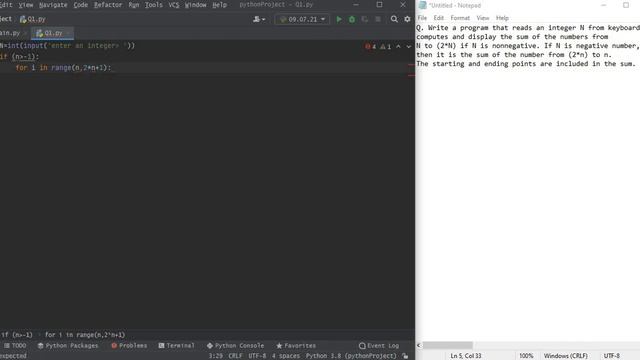Viewport: 640px width, 360px height.
Task: Click the red errors count indicator
Action: tap(371, 47)
